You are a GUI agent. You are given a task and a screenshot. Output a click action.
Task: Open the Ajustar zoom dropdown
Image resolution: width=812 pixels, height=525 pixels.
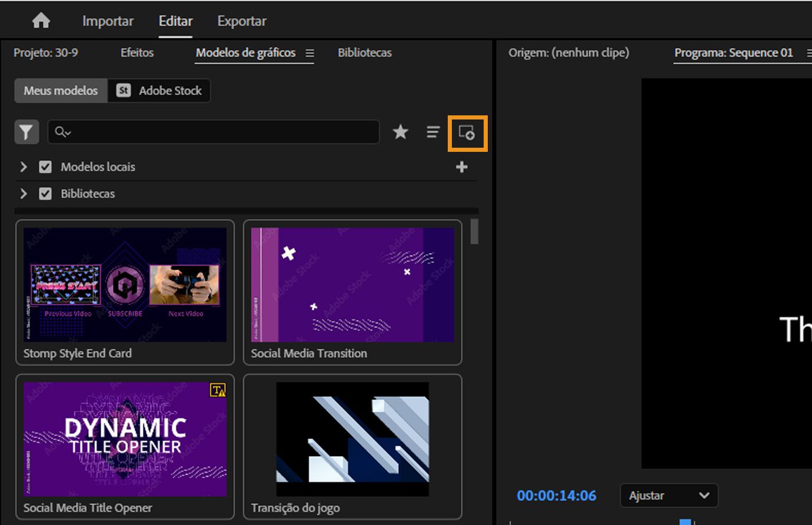point(669,496)
